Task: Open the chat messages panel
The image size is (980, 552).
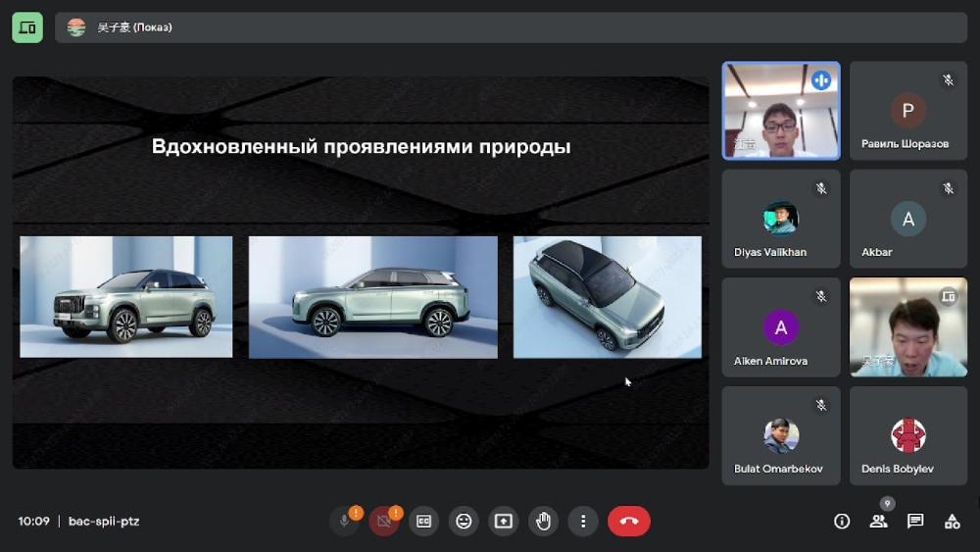Action: 915,521
